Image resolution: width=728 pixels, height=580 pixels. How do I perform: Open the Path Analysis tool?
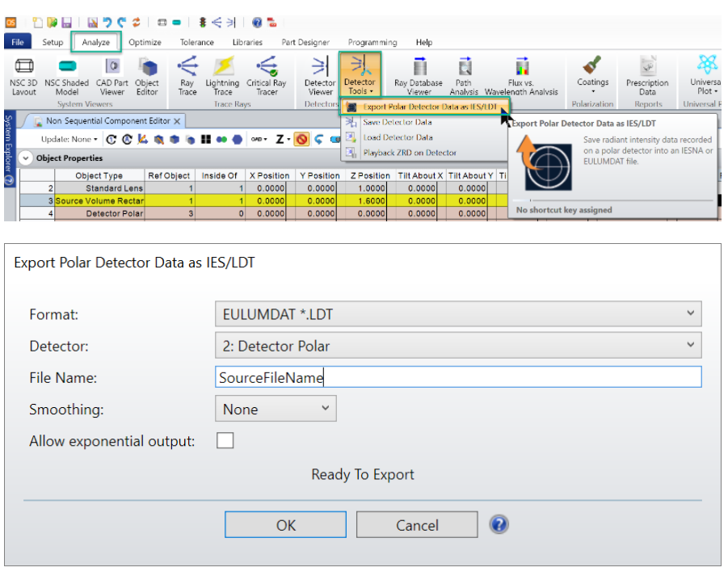point(464,77)
